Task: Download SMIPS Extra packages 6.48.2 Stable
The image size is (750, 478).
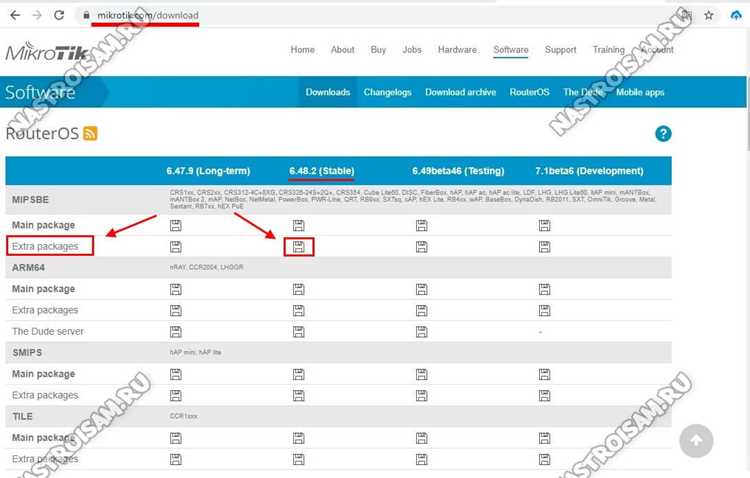Action: 298,396
